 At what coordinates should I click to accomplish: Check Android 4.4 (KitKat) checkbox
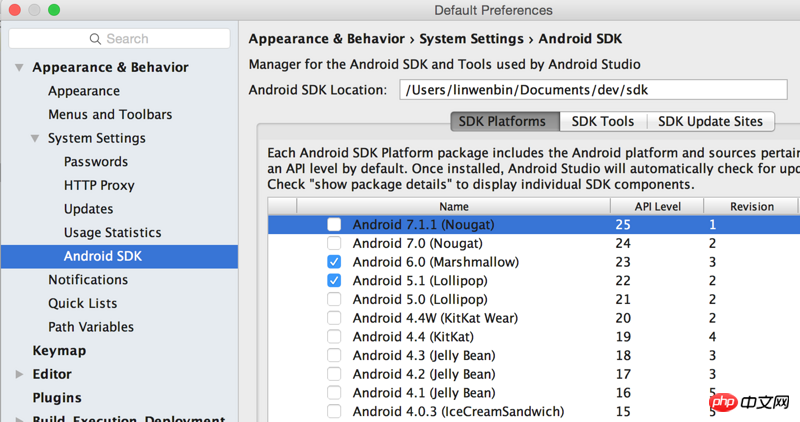click(334, 337)
